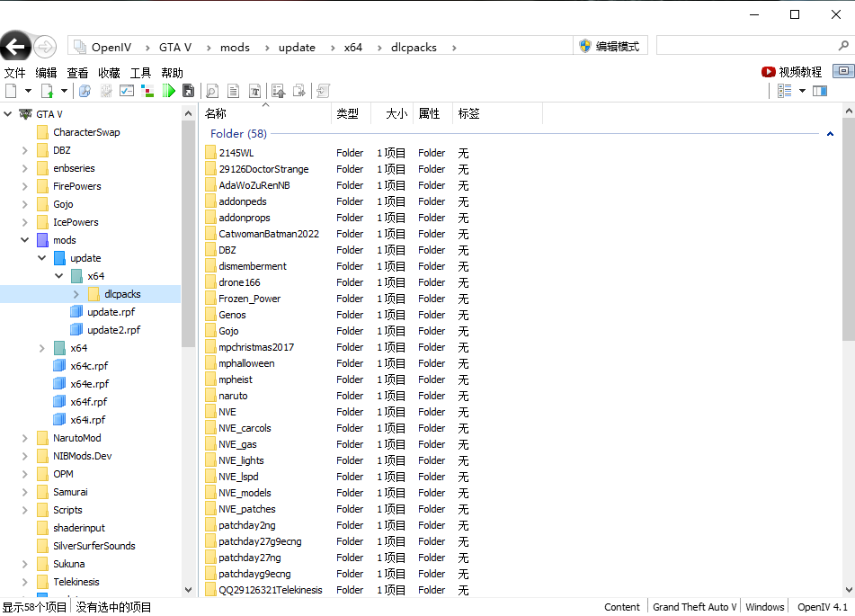Select the NVE_carcols folder row
Image resolution: width=855 pixels, height=616 pixels.
pos(245,428)
